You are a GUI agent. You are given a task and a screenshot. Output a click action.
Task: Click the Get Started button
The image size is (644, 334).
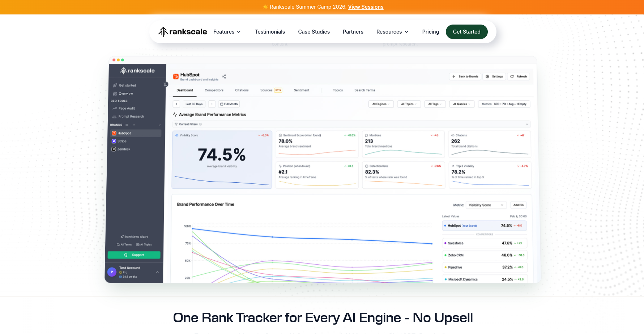[467, 32]
